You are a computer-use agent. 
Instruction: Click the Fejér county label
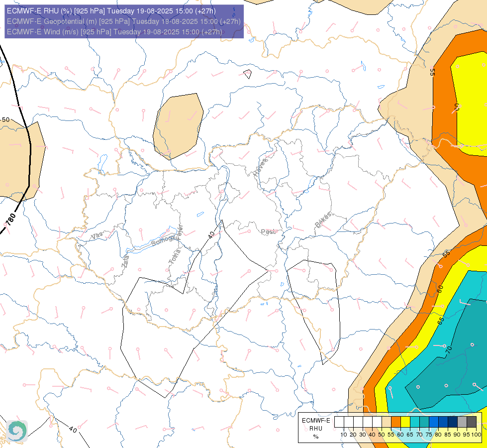(x=180, y=231)
